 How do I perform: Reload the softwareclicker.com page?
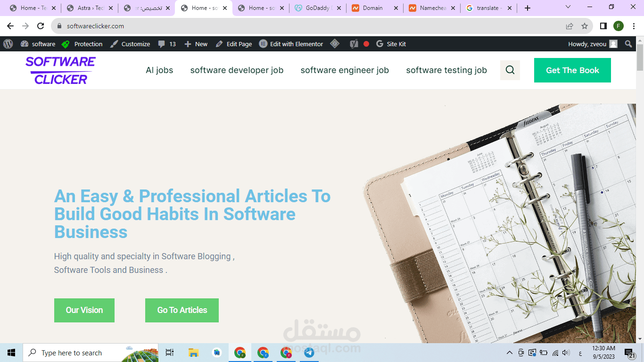[x=41, y=26]
